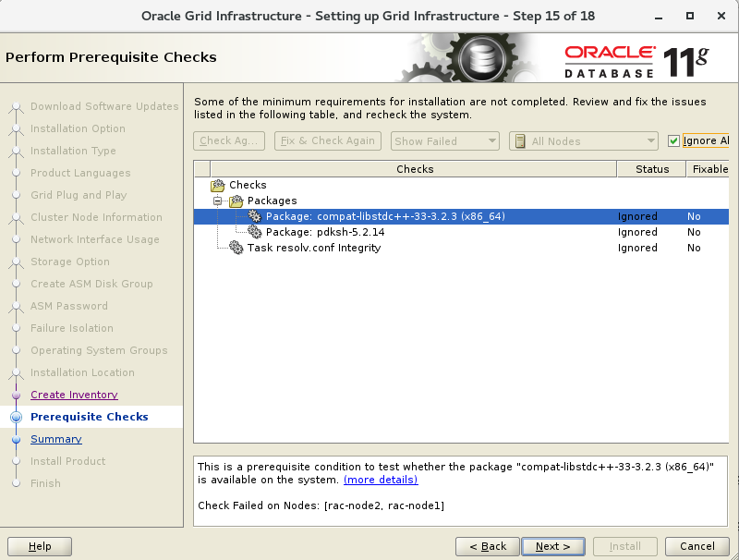Click the Checks root tree label
The height and width of the screenshot is (560, 739).
248,185
